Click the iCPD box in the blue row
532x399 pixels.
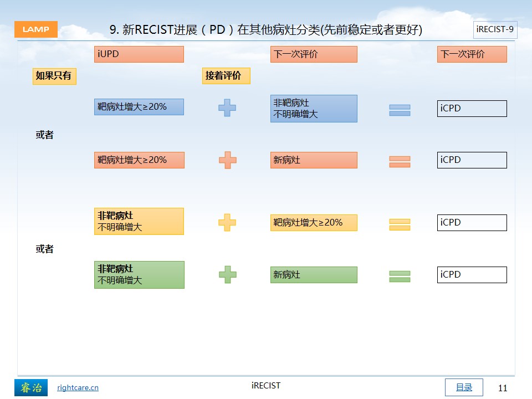472,109
